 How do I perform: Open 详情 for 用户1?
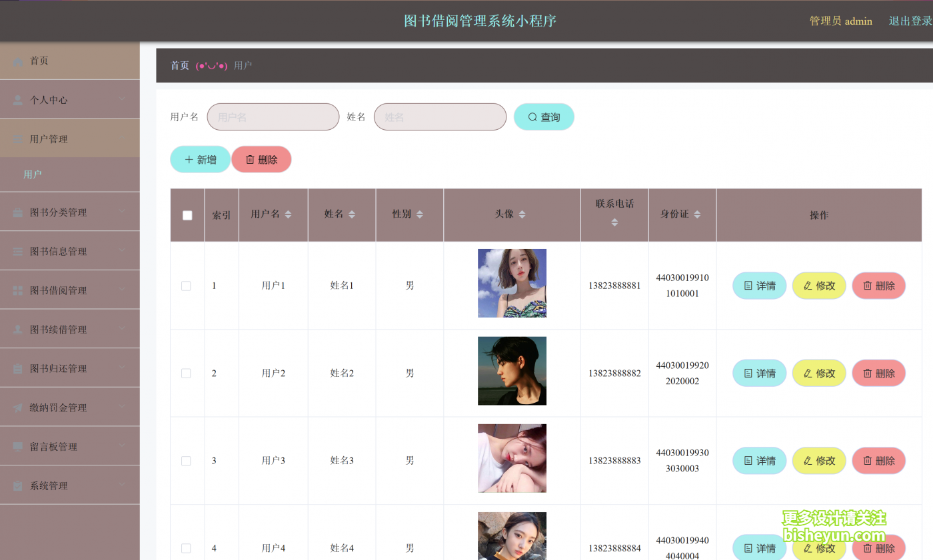(x=760, y=286)
